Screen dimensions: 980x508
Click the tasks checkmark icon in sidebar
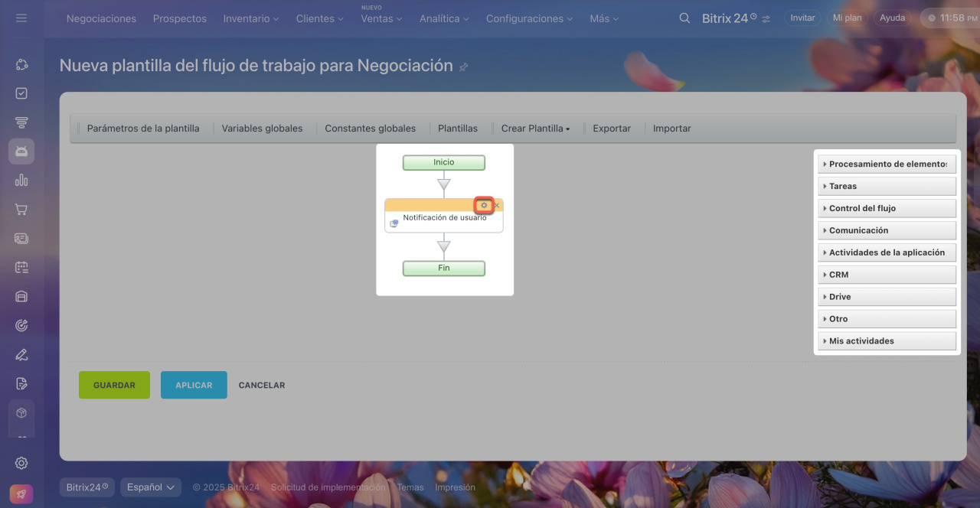[21, 93]
